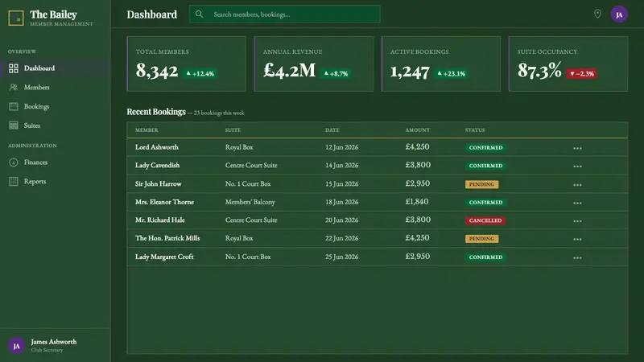Click the Finances coin icon
The height and width of the screenshot is (362, 644).
point(14,162)
